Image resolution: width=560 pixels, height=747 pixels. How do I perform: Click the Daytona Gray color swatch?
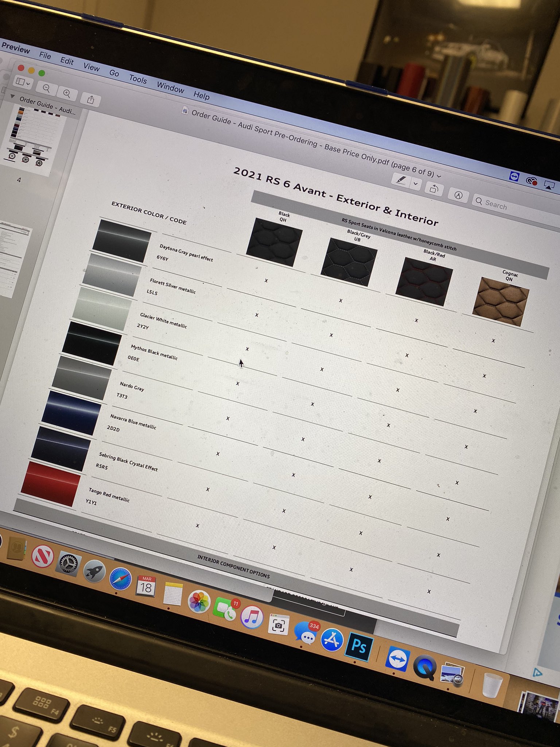point(122,241)
